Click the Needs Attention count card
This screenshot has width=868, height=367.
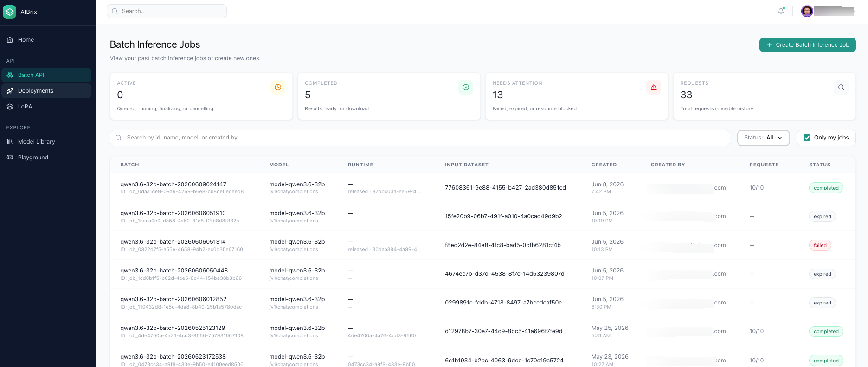pos(577,96)
